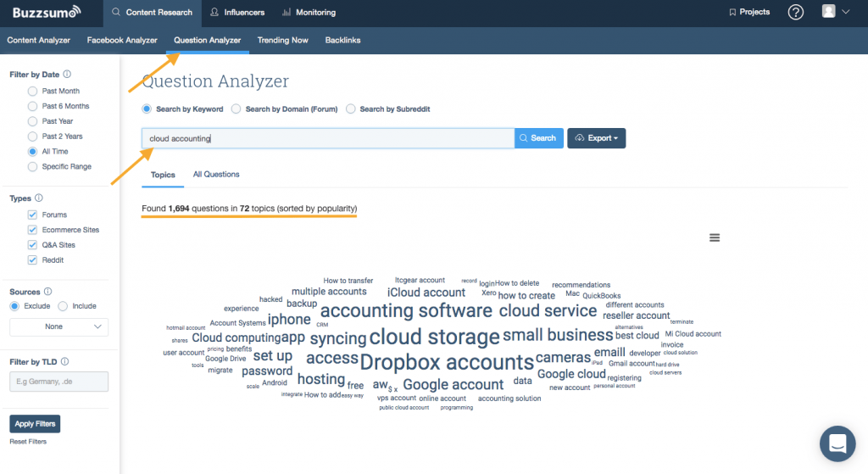This screenshot has width=868, height=474.
Task: Click 'Cloud computing' topic word
Action: tap(236, 337)
